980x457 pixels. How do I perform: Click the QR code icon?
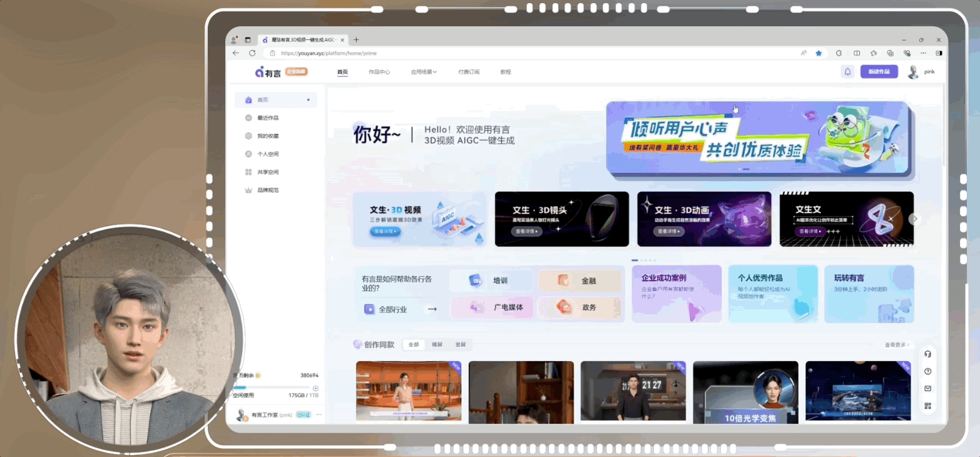pyautogui.click(x=927, y=406)
